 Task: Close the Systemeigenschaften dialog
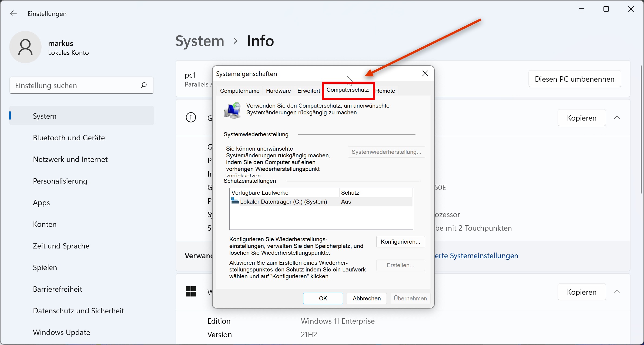point(425,74)
